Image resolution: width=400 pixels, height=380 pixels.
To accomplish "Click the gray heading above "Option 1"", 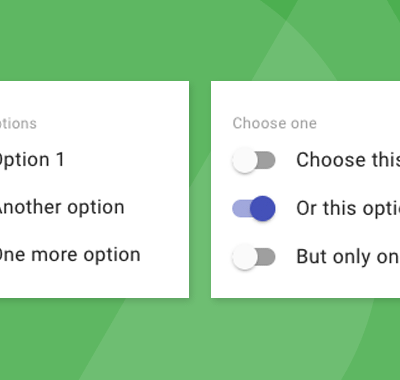I will point(18,124).
